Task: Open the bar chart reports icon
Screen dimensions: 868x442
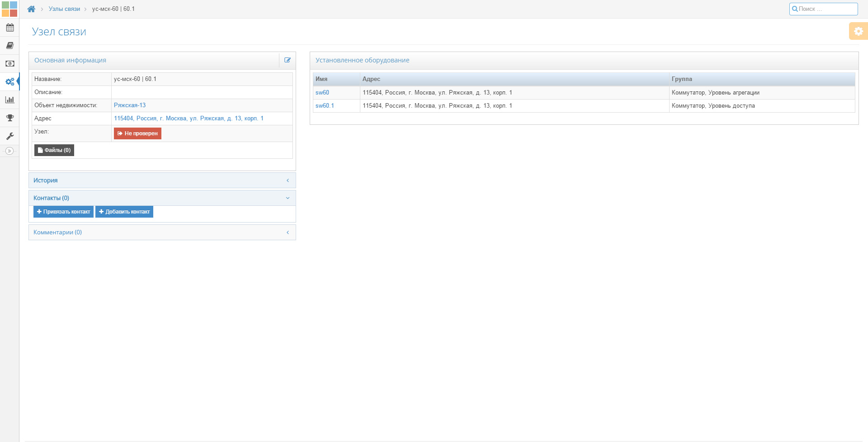Action: point(9,100)
